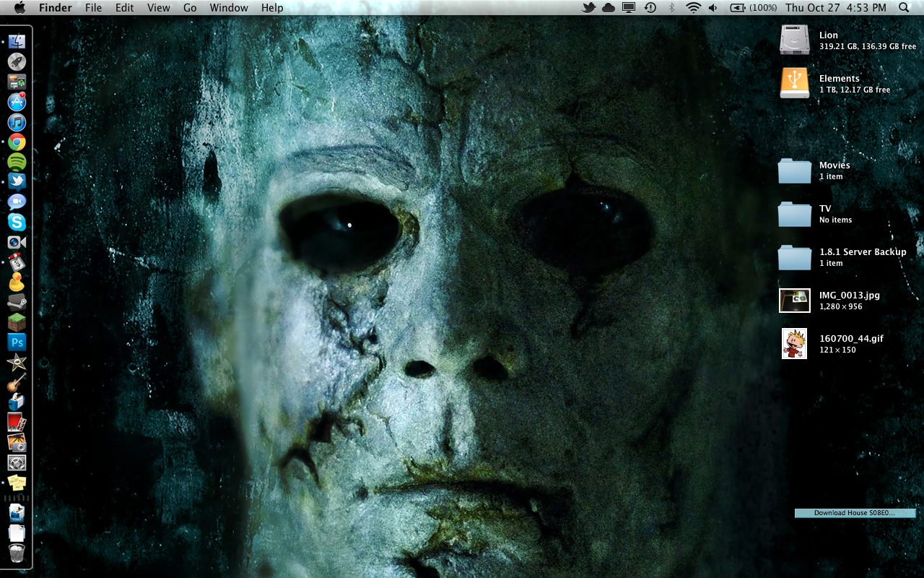The width and height of the screenshot is (924, 578).
Task: Open Photoshop from the Dock
Action: click(x=17, y=342)
